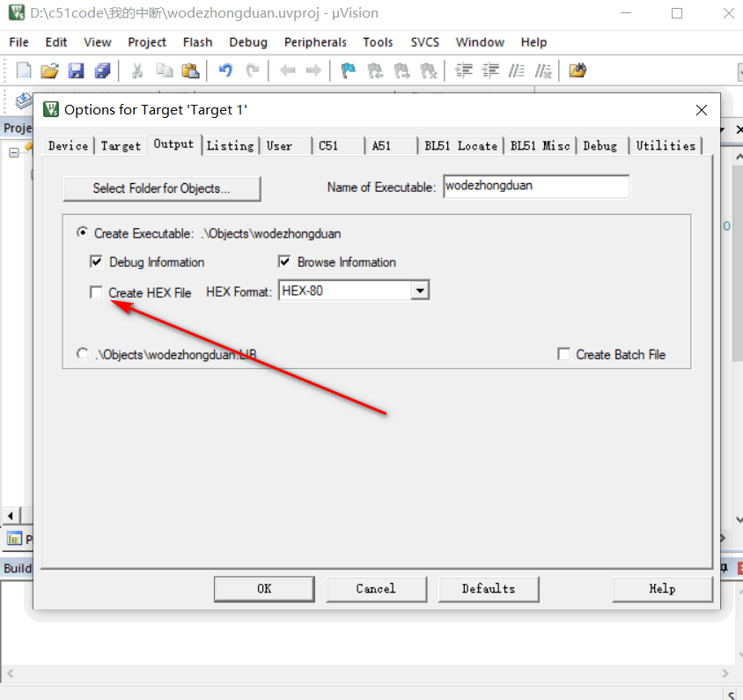Toggle bookmark with the blue flag icon

[x=349, y=71]
